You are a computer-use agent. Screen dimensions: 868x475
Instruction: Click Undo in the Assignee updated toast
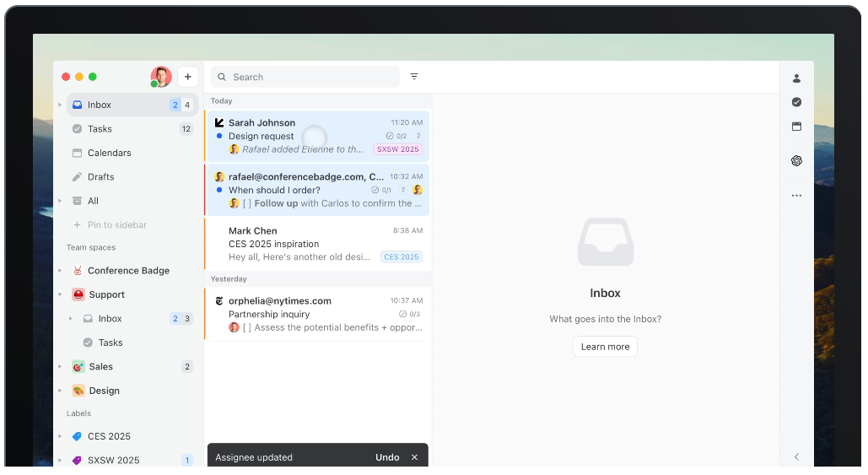click(387, 457)
